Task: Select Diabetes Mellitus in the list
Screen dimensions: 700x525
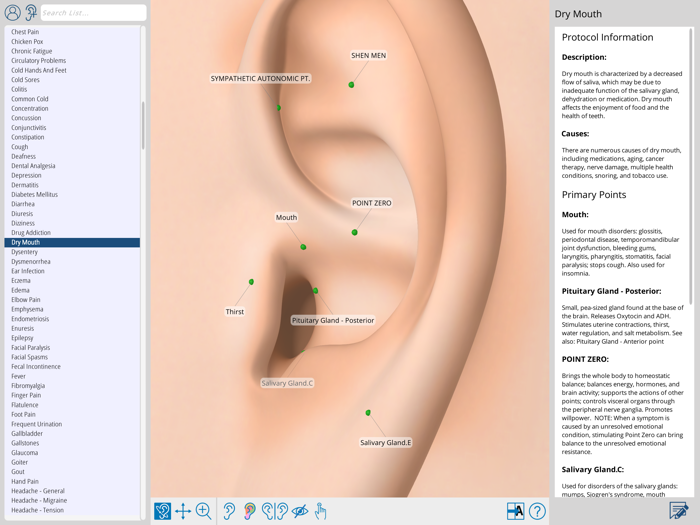Action: click(x=72, y=195)
